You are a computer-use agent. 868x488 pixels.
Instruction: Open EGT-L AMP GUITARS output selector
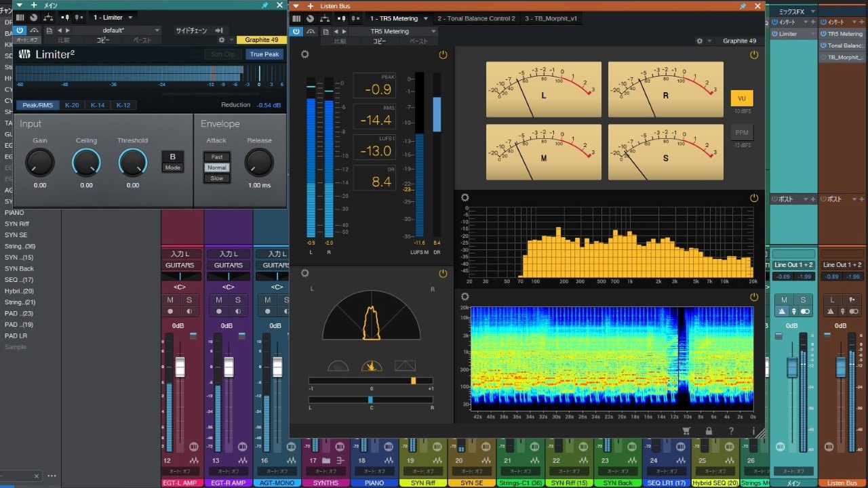[x=180, y=265]
